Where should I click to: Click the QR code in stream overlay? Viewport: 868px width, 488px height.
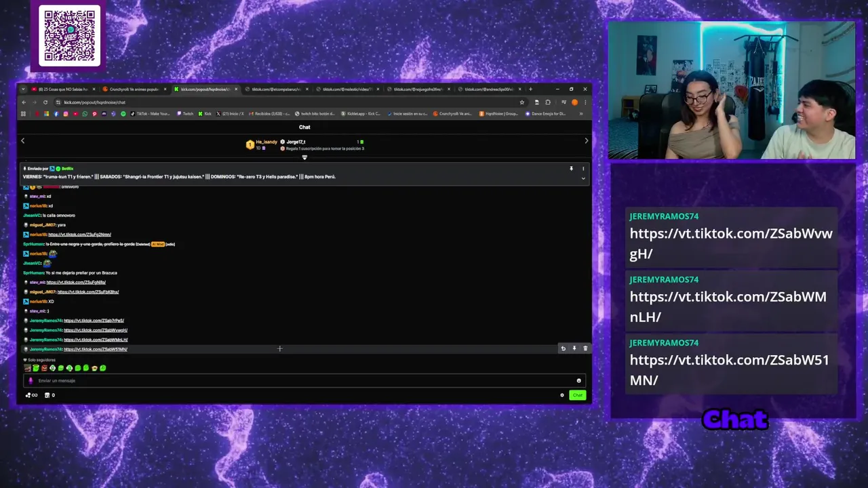[69, 36]
